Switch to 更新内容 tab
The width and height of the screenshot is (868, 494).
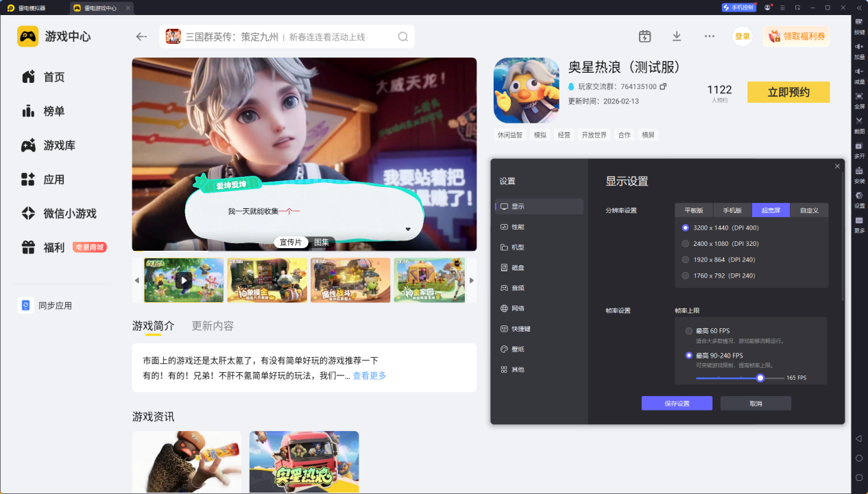point(213,325)
